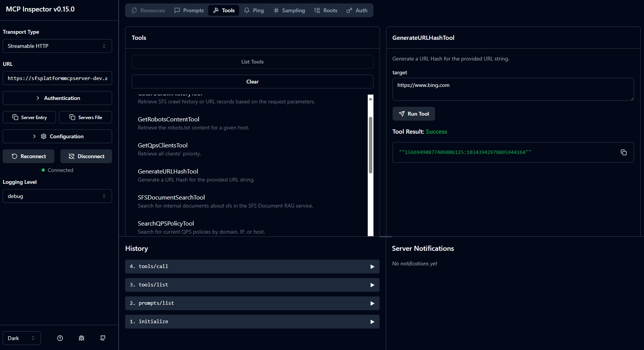Screen dimensions: 644x350
Task: Click the tools list scrollbar thumb
Action: click(x=370, y=145)
